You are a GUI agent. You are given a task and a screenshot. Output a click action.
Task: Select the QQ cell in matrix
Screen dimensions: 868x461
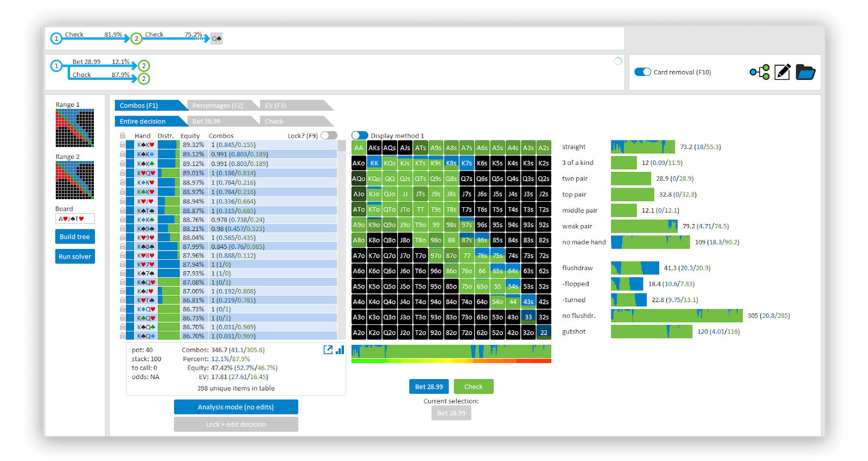pos(390,178)
